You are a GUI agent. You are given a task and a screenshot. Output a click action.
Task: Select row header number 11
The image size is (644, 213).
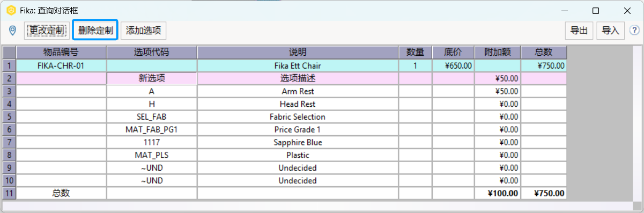point(9,193)
